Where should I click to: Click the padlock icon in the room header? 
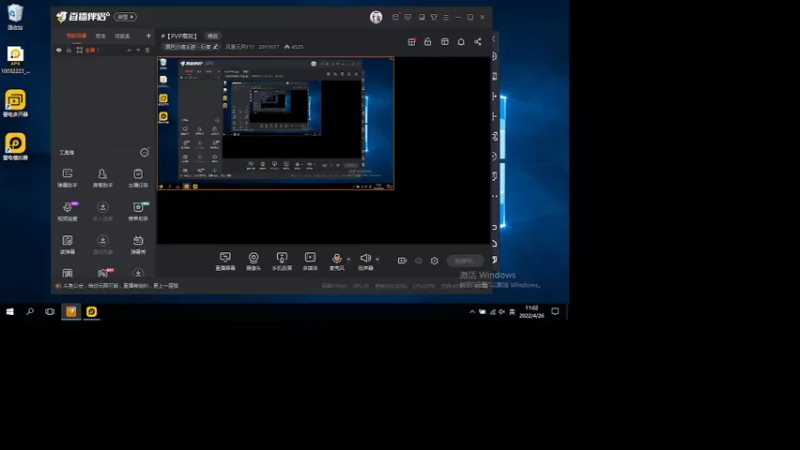428,42
